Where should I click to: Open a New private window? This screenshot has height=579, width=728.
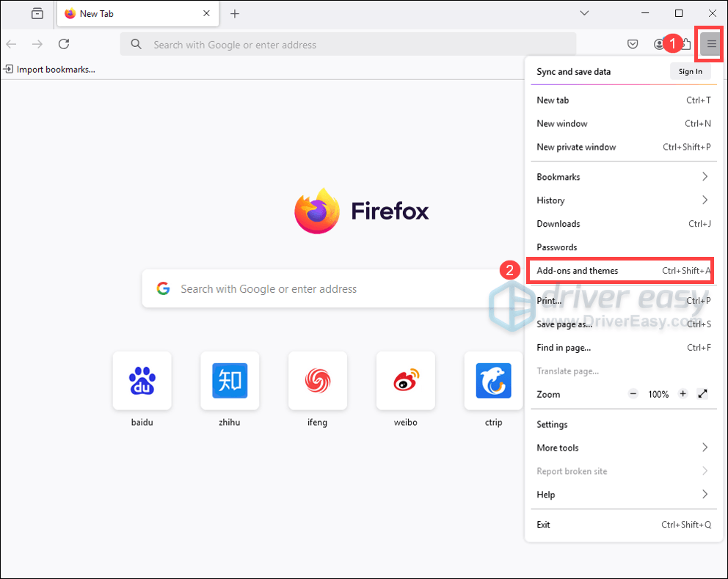pos(624,147)
